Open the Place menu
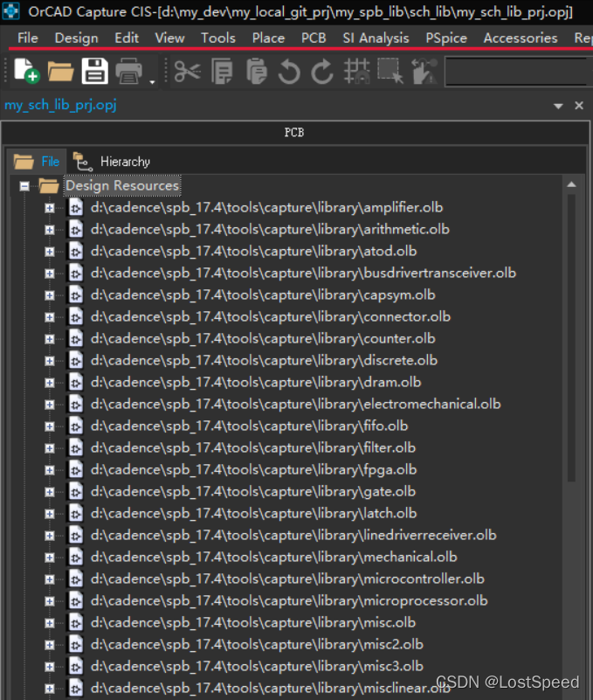Viewport: 593px width, 700px height. click(268, 38)
